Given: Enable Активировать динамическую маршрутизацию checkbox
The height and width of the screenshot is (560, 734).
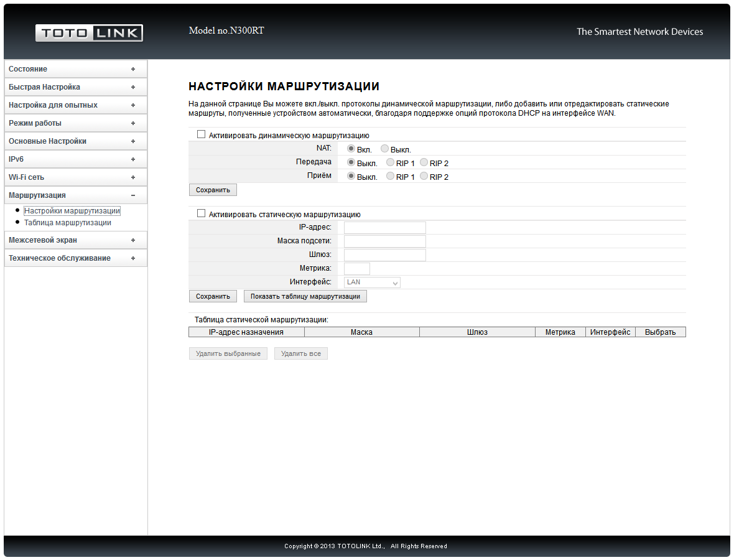Looking at the screenshot, I should (202, 134).
